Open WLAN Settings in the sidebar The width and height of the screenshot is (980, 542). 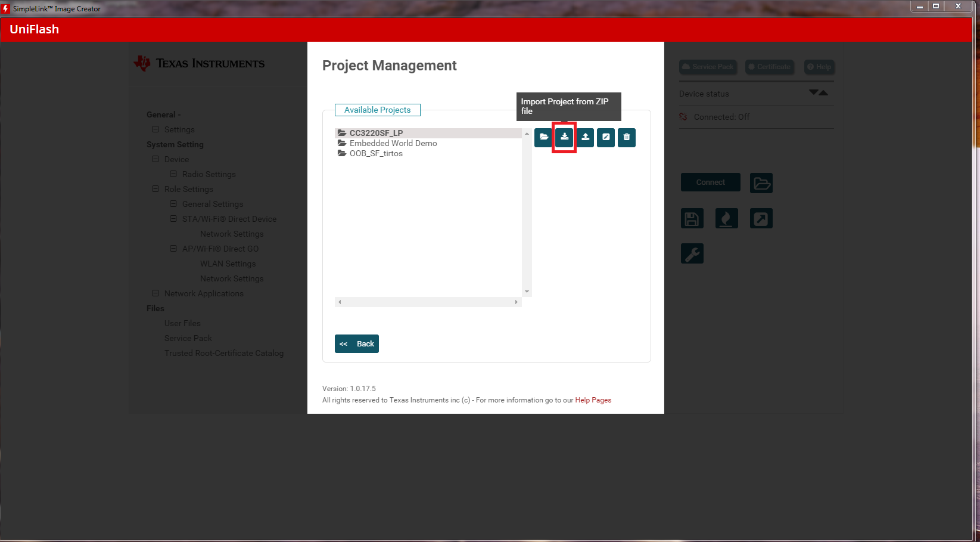pos(228,264)
